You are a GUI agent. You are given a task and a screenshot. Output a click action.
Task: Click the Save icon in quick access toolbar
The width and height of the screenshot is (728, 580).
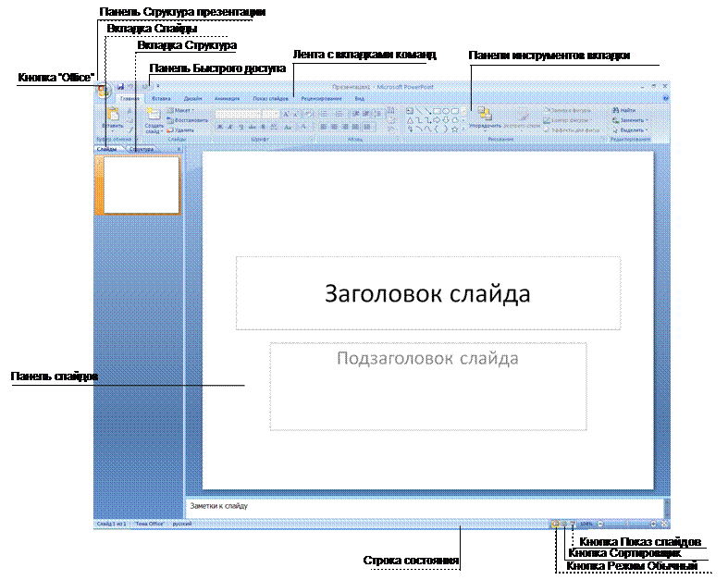(x=120, y=87)
